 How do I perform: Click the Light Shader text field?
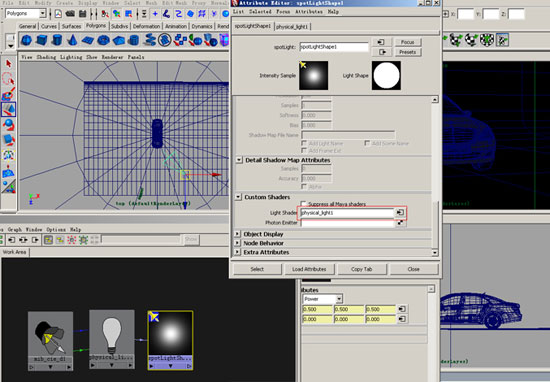[x=347, y=213]
